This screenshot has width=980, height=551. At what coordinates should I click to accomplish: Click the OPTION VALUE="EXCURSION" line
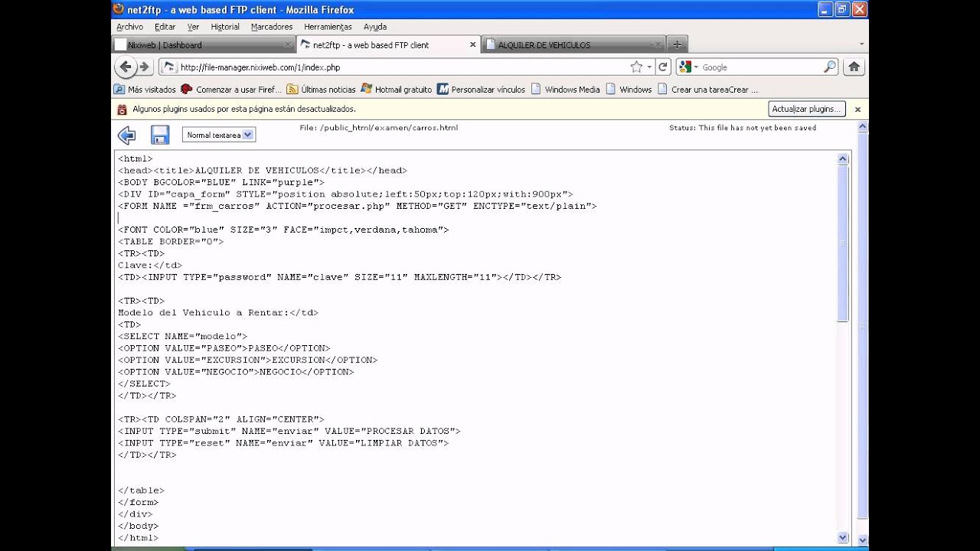[247, 360]
